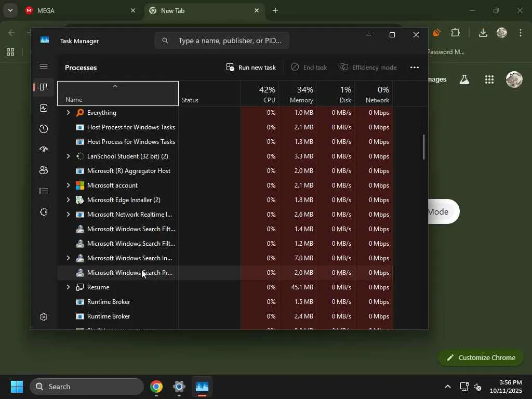The height and width of the screenshot is (399, 532).
Task: Open Chrome Extensions puzzle icon
Action: [455, 33]
